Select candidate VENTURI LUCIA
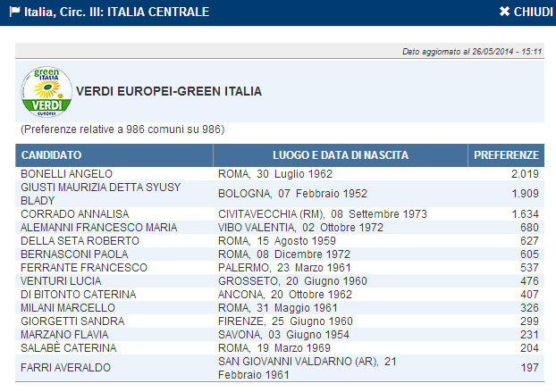Viewport: 556px width, 392px height. click(61, 281)
